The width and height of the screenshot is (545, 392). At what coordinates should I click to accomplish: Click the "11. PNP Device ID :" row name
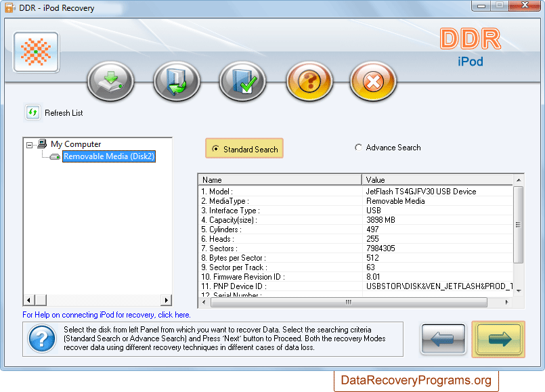[234, 286]
